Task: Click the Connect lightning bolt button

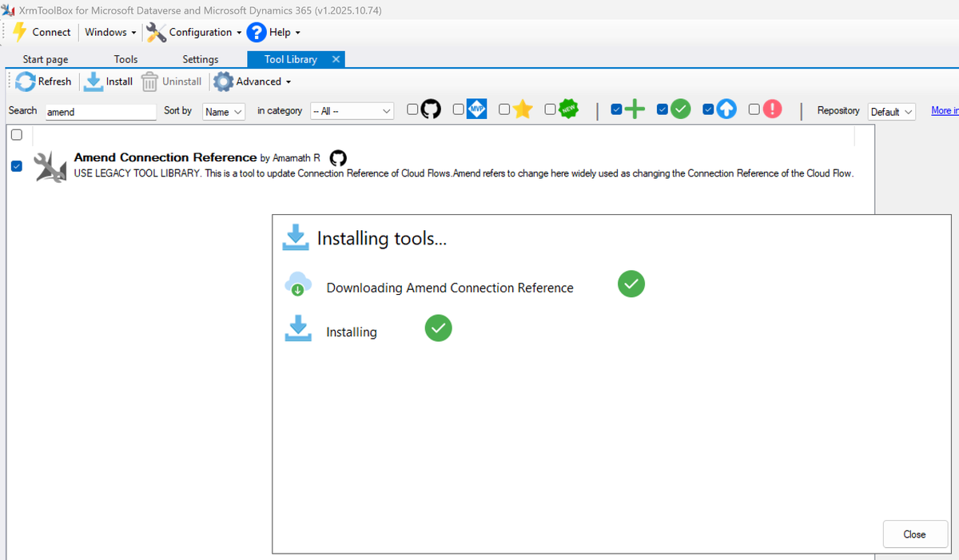Action: click(42, 32)
